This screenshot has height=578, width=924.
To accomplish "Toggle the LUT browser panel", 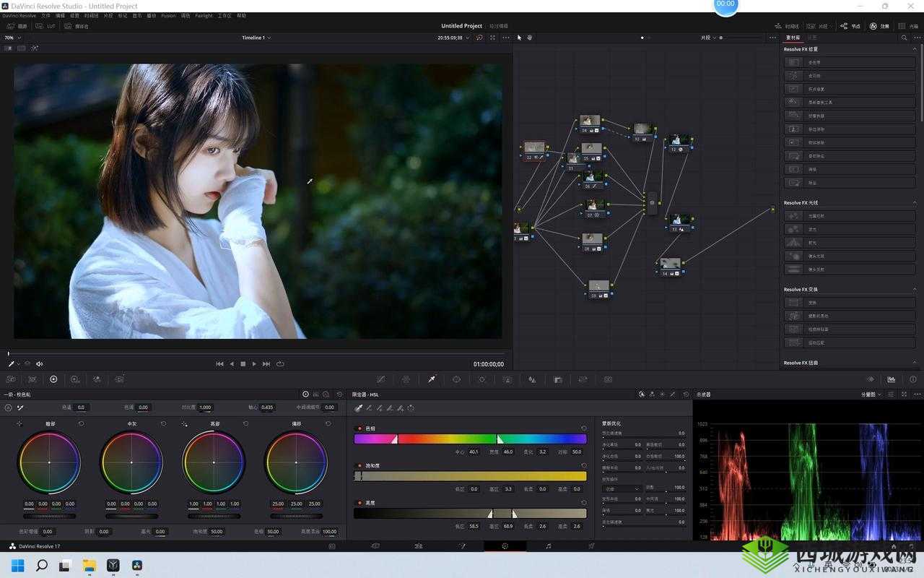I will 46,26.
